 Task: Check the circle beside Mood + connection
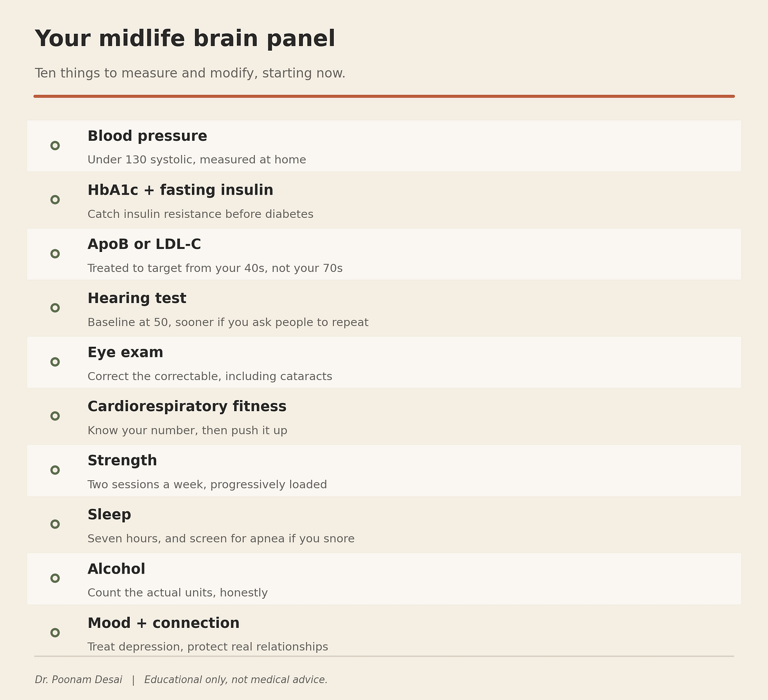tap(55, 633)
